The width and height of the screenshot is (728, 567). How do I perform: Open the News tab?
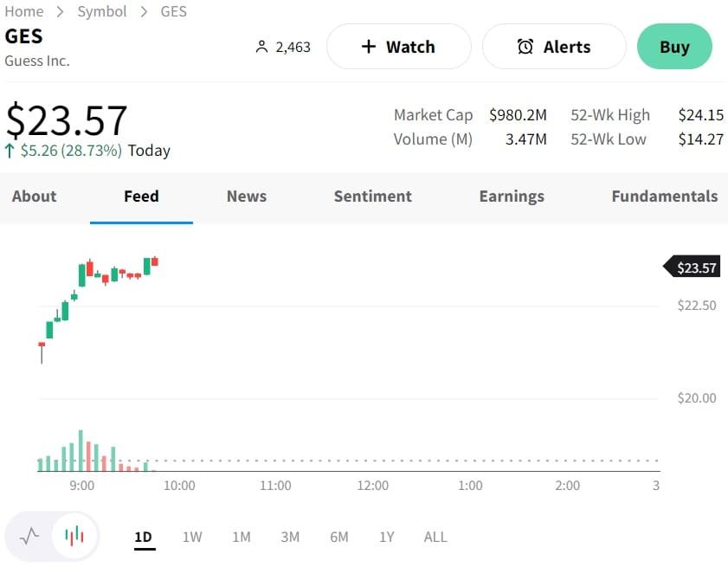tap(247, 197)
